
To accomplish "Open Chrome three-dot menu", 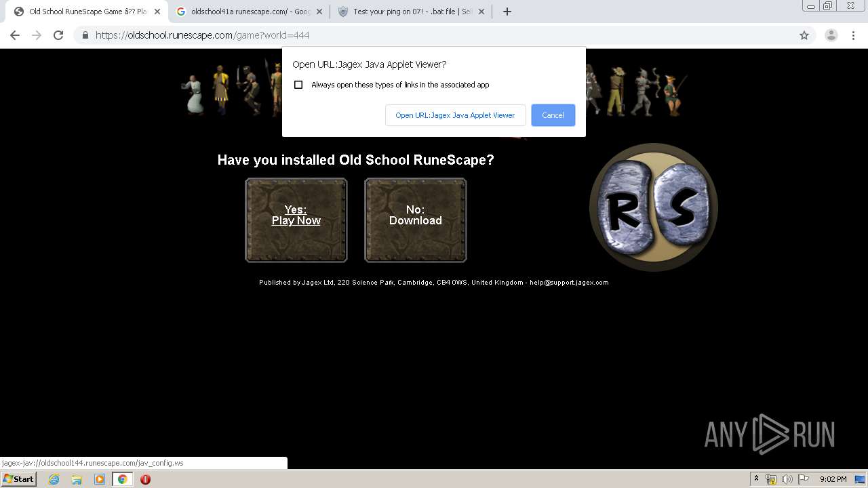I will 853,35.
